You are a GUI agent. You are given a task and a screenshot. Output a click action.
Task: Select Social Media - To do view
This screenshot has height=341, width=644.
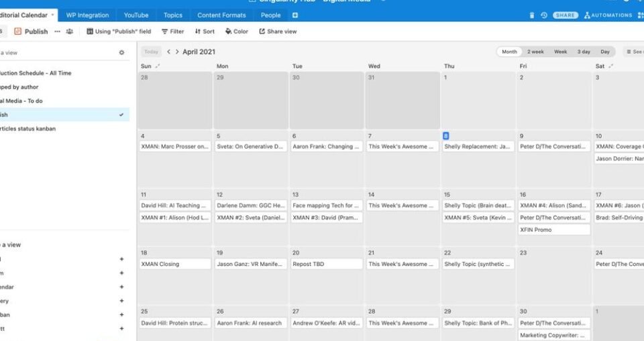point(64,101)
